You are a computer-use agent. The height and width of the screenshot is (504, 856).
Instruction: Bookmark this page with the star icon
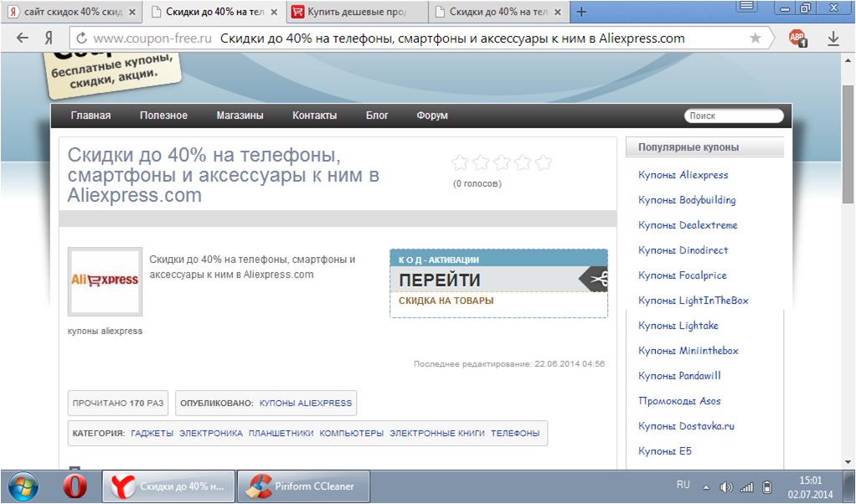(x=755, y=38)
